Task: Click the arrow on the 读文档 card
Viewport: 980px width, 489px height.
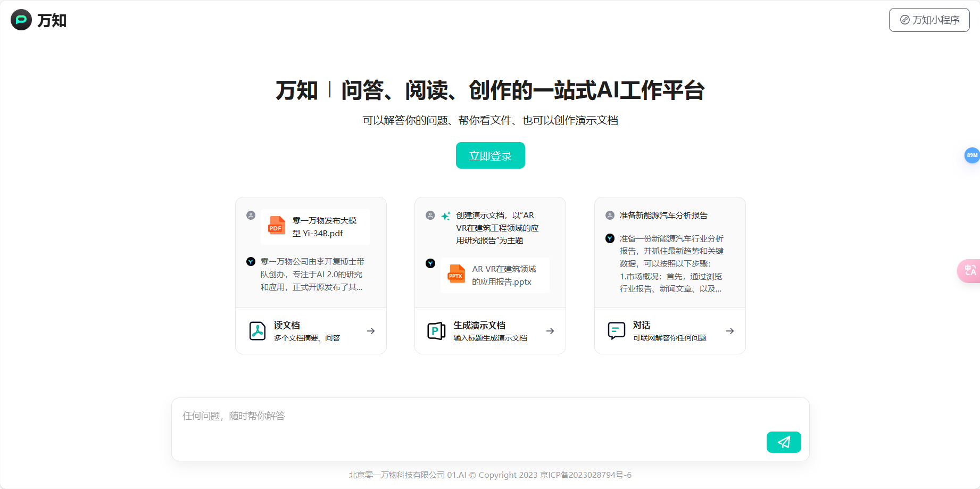Action: (x=371, y=330)
